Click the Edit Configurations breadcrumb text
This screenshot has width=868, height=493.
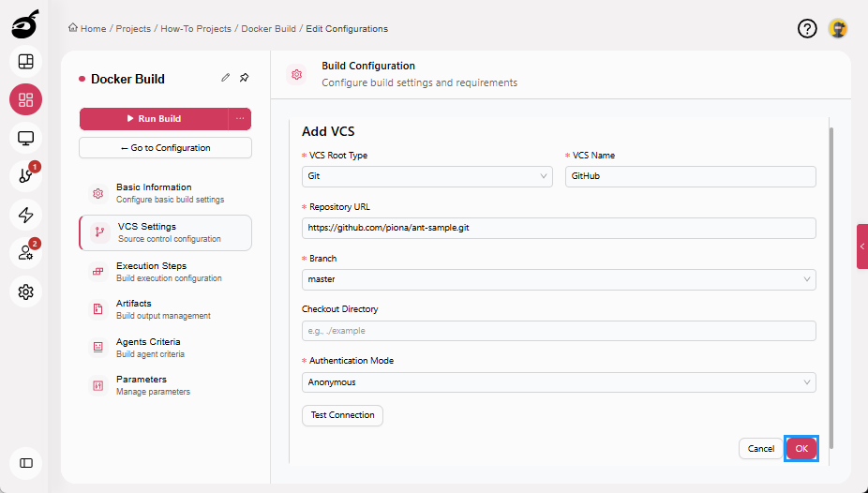click(347, 29)
